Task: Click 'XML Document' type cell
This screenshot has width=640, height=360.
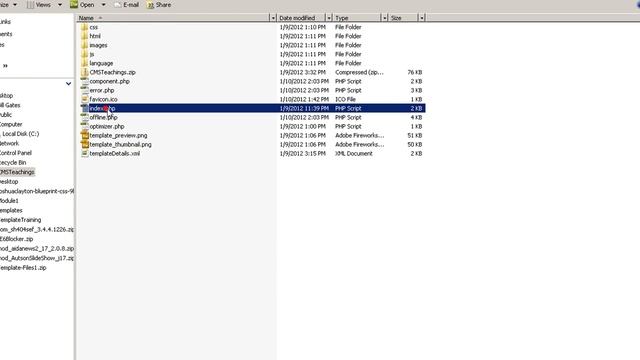Action: (x=353, y=153)
